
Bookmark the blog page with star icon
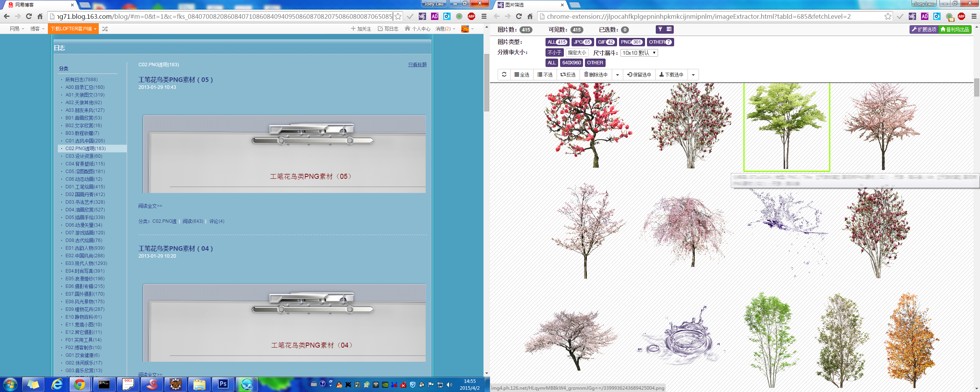tap(398, 16)
